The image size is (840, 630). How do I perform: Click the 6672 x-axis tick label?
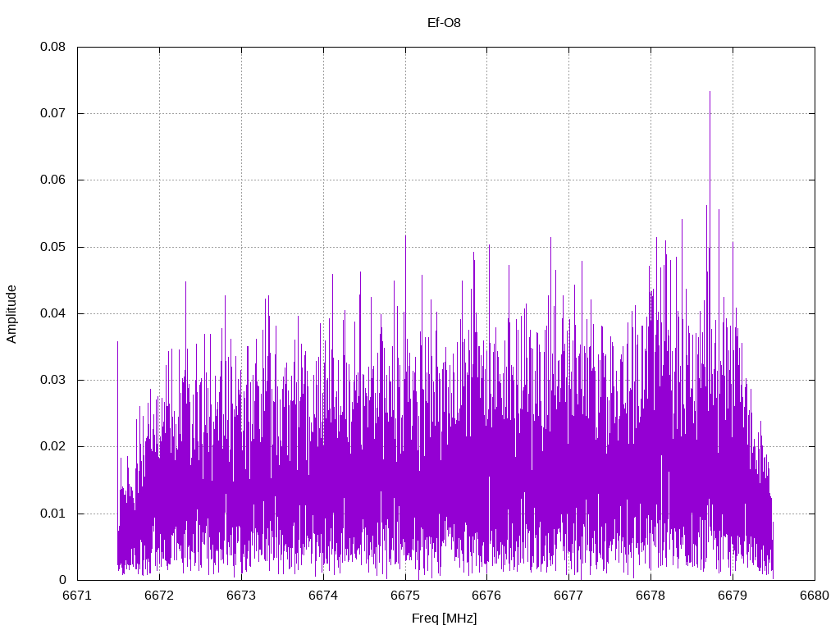(x=159, y=596)
